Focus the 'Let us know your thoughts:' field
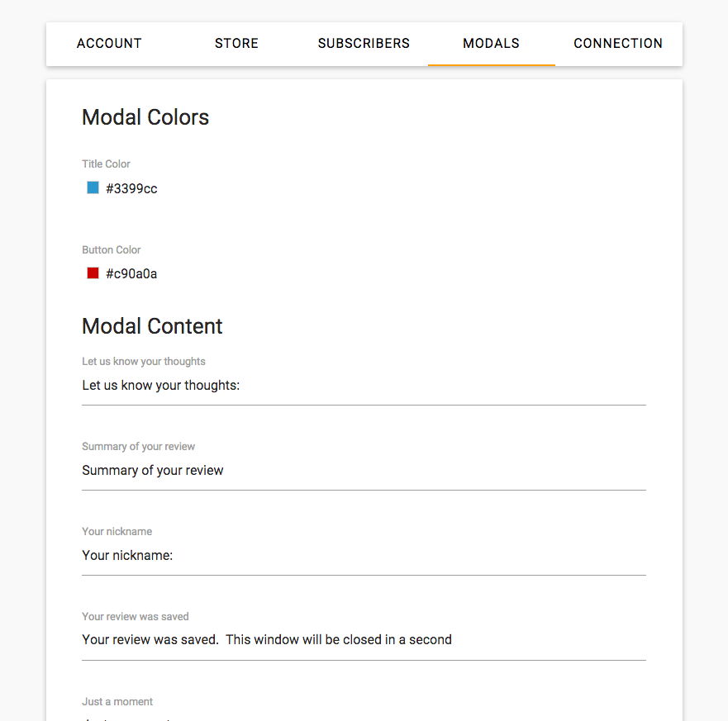Viewport: 728px width, 721px height. 364,386
